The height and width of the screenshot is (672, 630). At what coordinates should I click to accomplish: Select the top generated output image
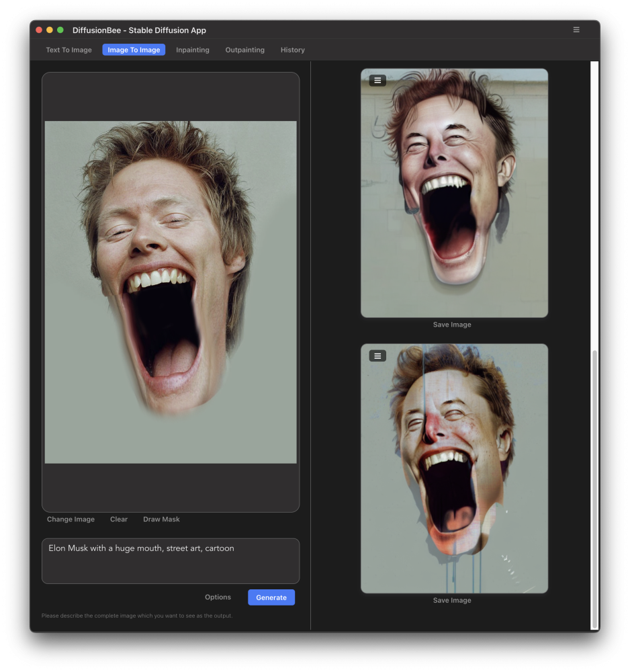454,202
